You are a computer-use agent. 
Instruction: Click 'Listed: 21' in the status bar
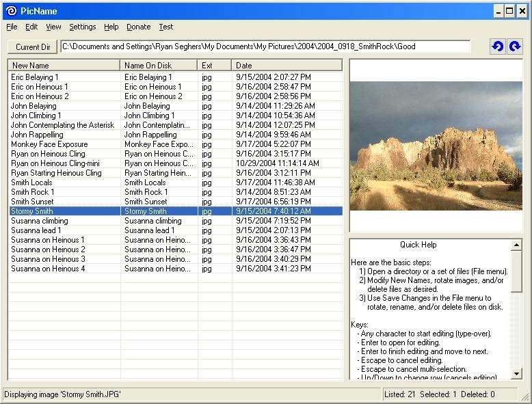coord(399,394)
